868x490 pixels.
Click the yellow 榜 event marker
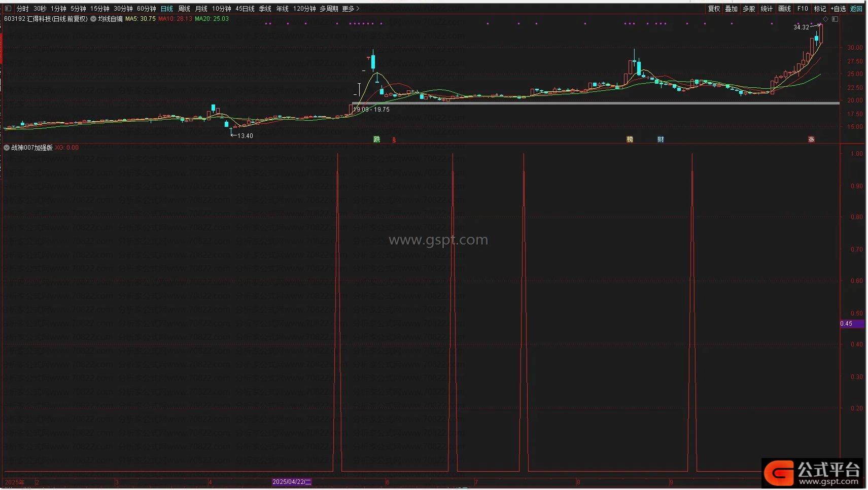pyautogui.click(x=630, y=139)
